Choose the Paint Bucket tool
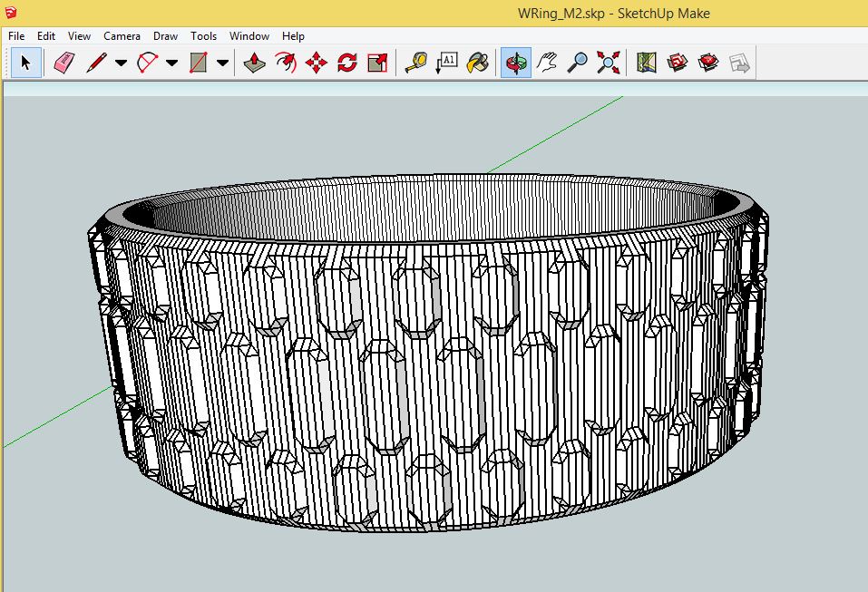Image resolution: width=868 pixels, height=592 pixels. pyautogui.click(x=478, y=63)
